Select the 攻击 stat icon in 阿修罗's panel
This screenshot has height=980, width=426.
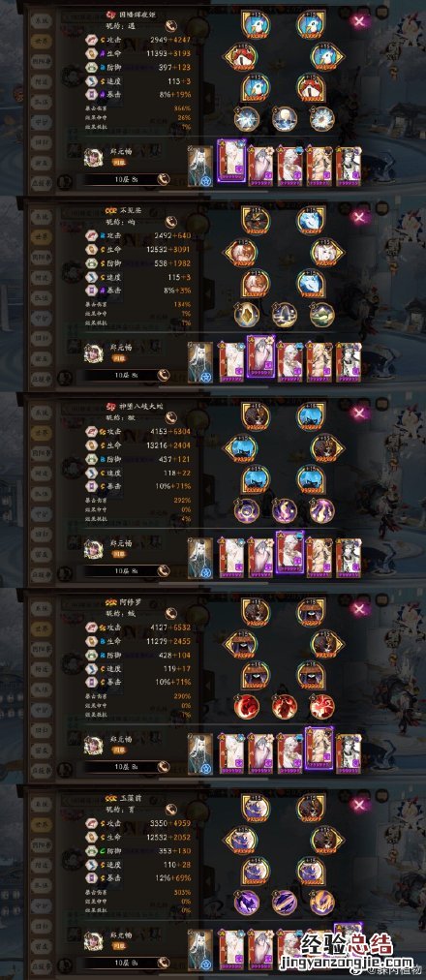(x=91, y=627)
